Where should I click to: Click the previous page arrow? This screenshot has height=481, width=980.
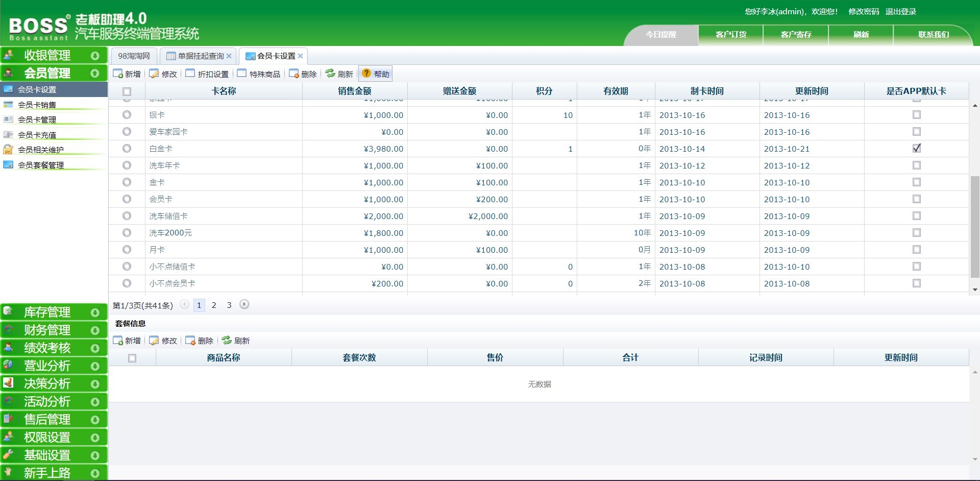click(185, 304)
